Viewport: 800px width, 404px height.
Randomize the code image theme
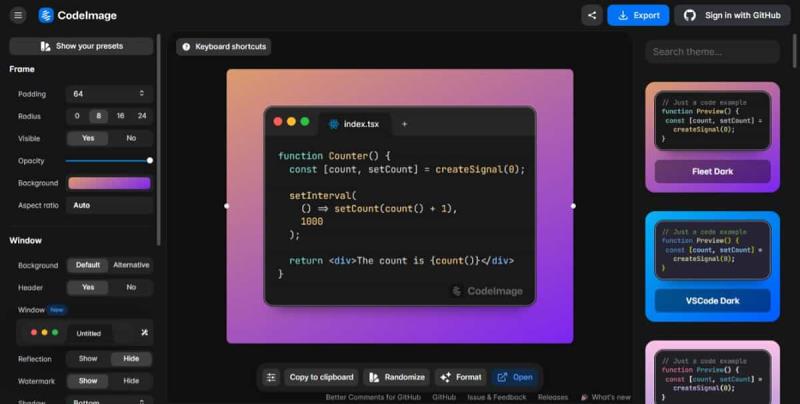click(397, 377)
